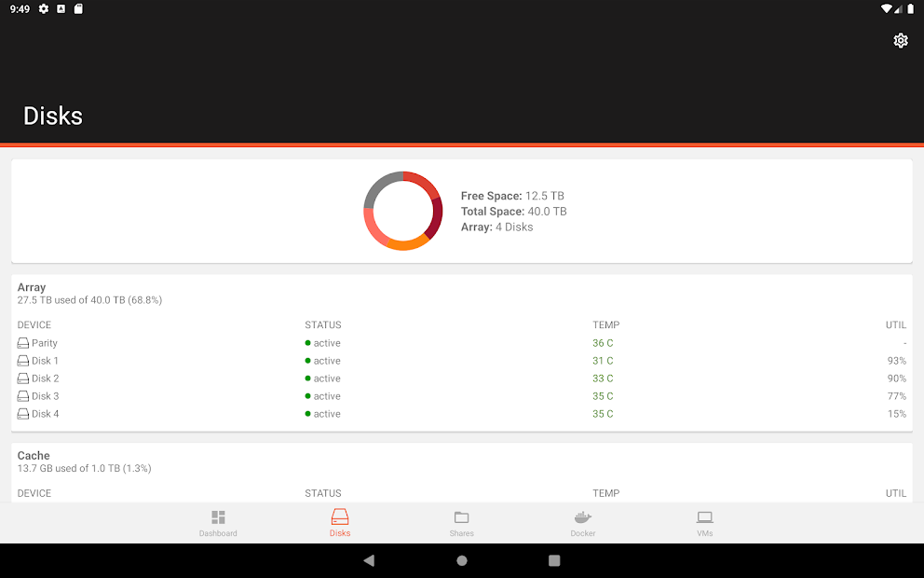Viewport: 924px width, 578px height.
Task: Select the Disk 2 device name
Action: click(x=46, y=378)
